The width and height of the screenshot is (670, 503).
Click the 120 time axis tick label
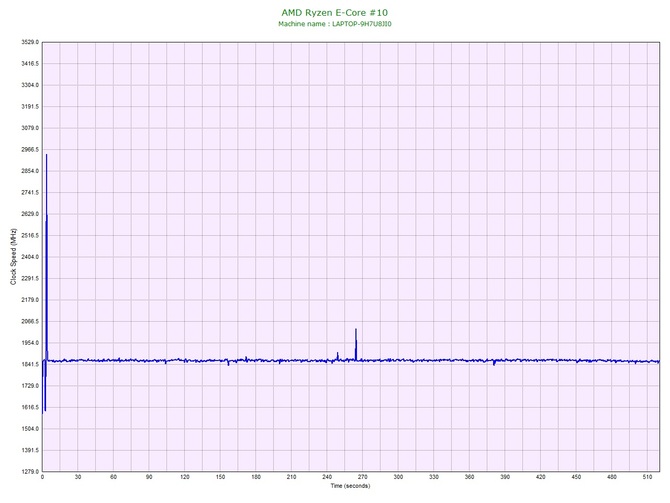pos(185,477)
